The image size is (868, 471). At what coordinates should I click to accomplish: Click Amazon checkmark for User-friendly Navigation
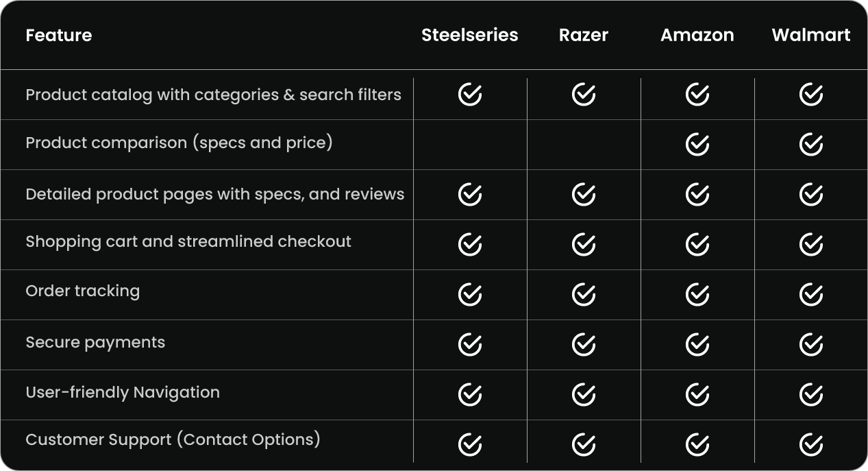(x=697, y=394)
